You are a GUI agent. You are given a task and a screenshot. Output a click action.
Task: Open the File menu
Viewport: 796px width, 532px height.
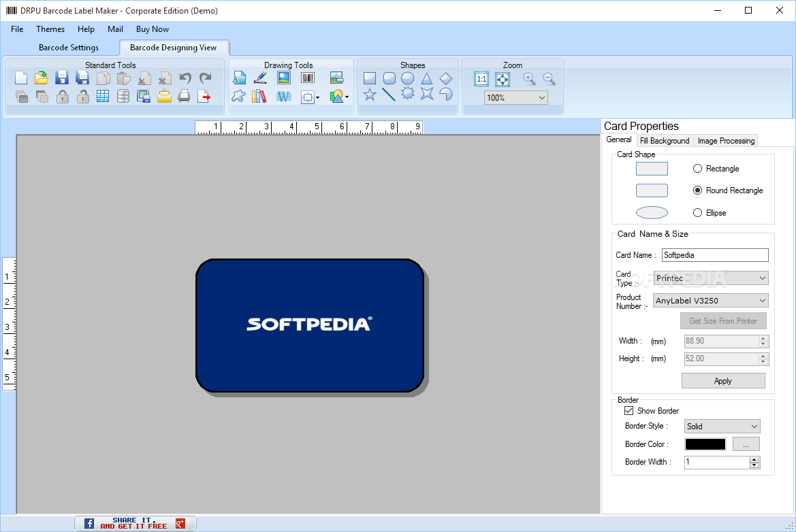[x=17, y=29]
